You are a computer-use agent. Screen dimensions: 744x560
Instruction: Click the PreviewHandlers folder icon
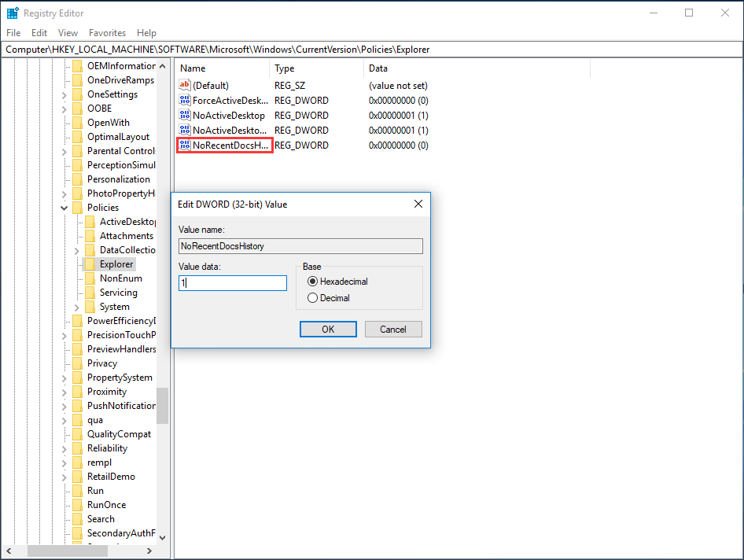pyautogui.click(x=77, y=349)
